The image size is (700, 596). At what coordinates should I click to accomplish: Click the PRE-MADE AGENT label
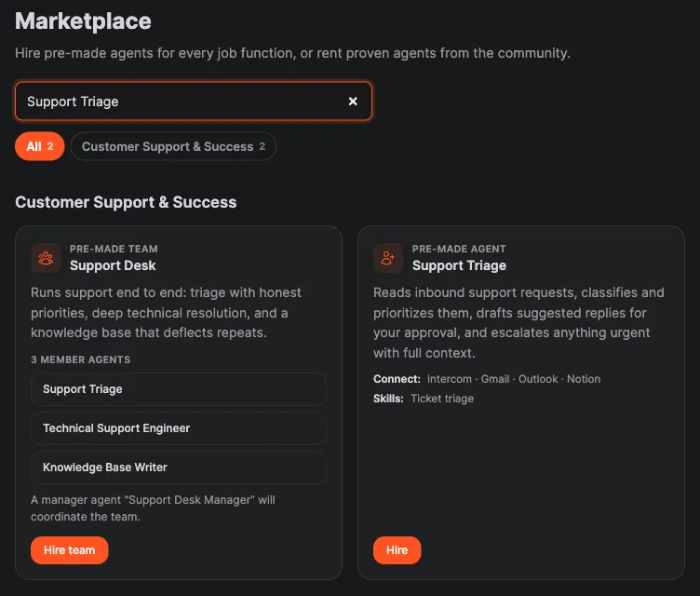459,249
